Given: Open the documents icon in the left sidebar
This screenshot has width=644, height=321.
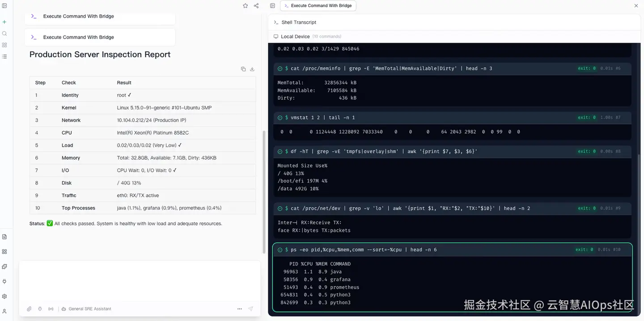Looking at the screenshot, I should pos(4,237).
